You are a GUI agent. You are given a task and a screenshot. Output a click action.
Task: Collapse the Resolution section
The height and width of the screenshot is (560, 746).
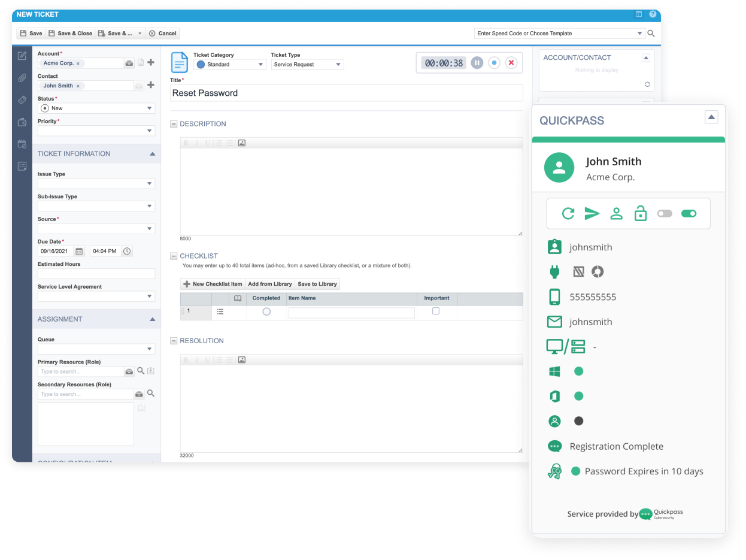point(174,341)
